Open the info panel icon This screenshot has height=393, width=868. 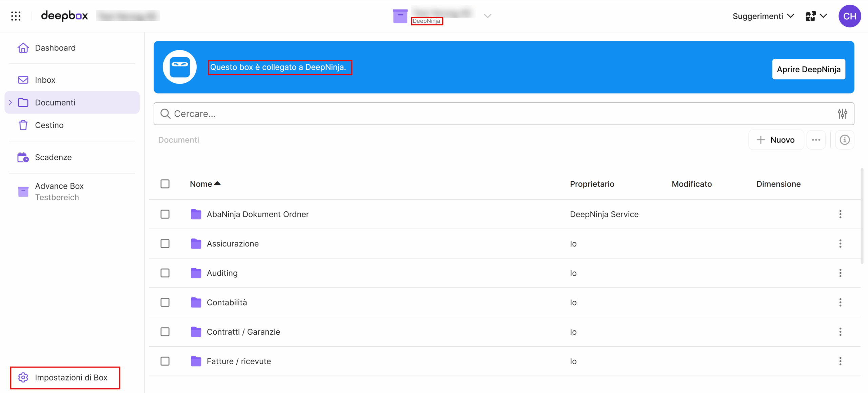pos(845,140)
